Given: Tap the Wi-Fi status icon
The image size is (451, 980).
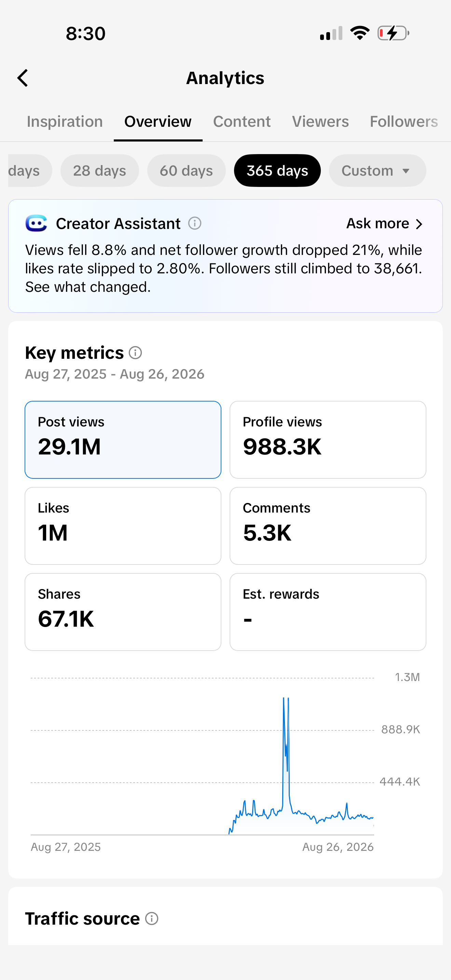Looking at the screenshot, I should pos(360,33).
